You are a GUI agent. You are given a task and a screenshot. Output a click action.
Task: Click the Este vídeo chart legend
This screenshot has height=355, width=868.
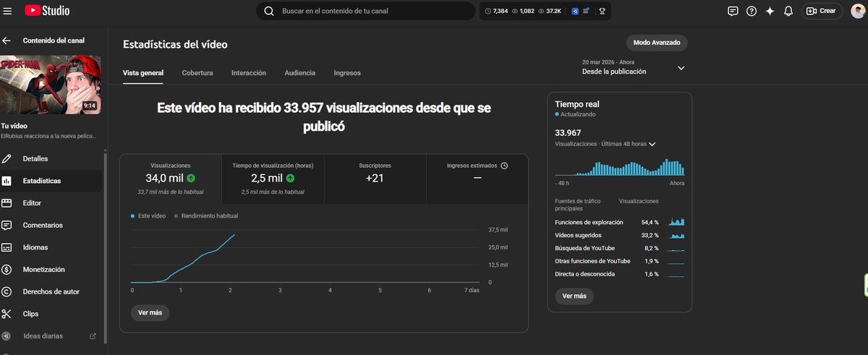[x=148, y=215]
